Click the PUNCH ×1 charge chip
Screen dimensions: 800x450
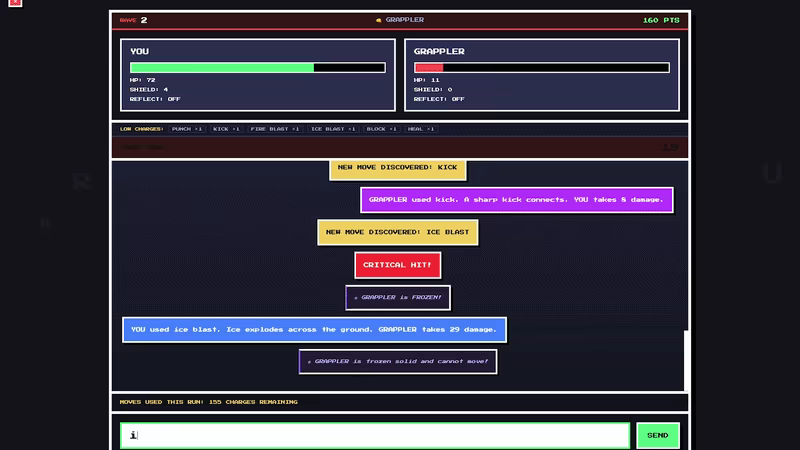click(x=187, y=129)
